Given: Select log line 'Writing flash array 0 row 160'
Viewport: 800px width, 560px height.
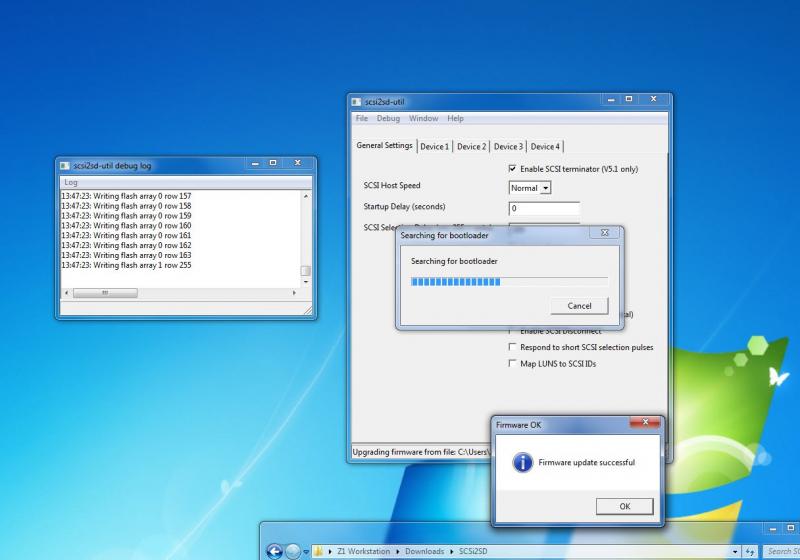Looking at the screenshot, I should (x=127, y=225).
